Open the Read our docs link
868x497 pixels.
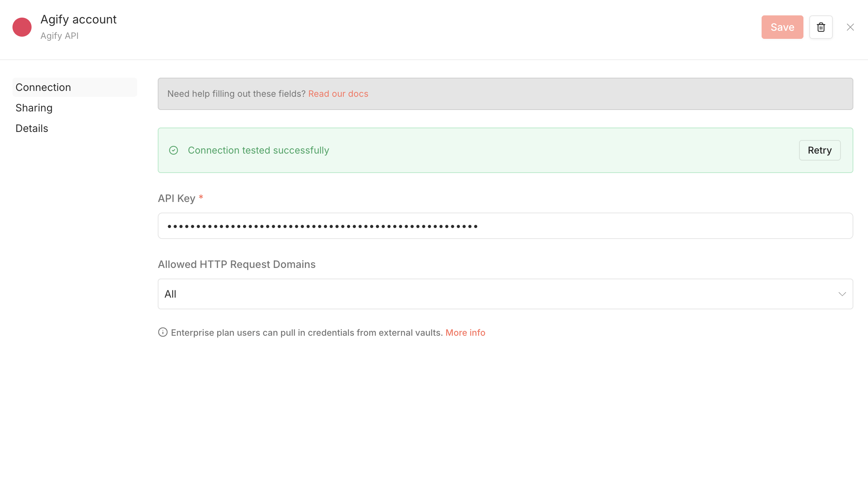click(x=338, y=94)
